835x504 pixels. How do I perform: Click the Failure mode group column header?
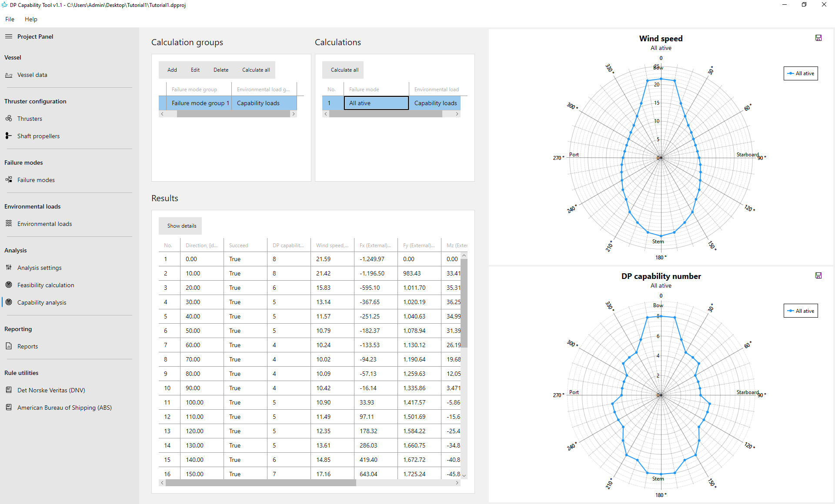[199, 90]
